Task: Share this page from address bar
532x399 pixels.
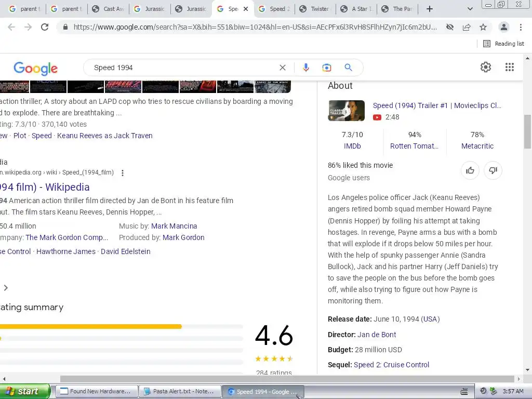Action: 467,27
